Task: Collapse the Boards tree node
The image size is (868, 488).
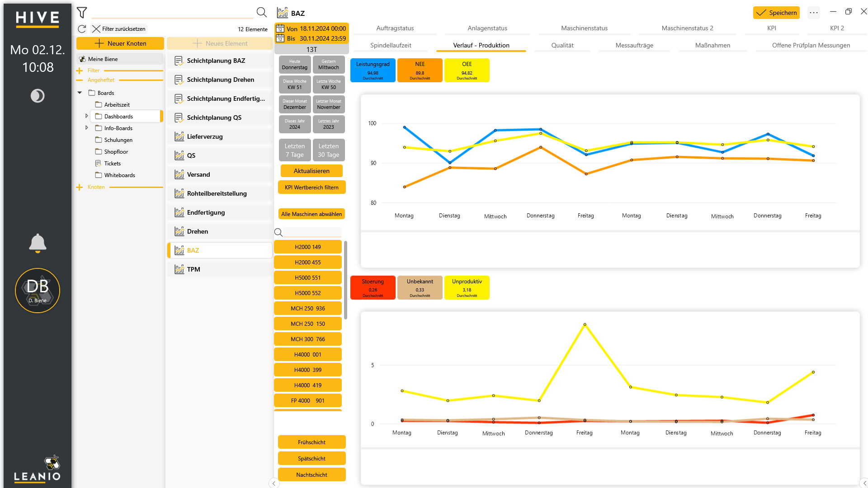Action: pos(80,93)
